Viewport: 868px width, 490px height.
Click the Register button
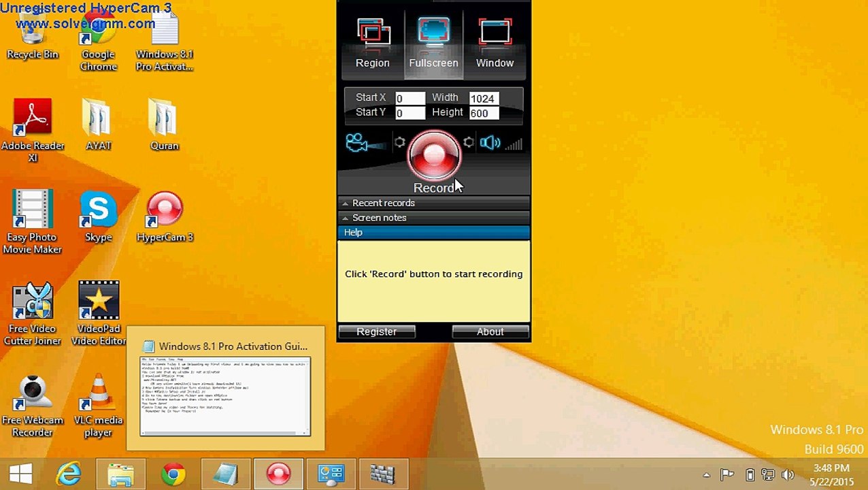376,331
